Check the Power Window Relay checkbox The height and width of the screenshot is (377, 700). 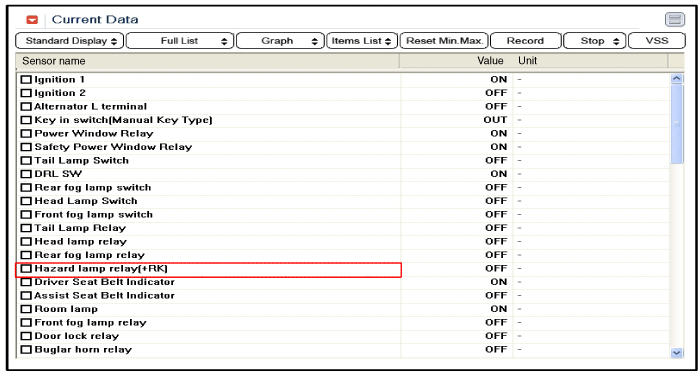tap(26, 134)
